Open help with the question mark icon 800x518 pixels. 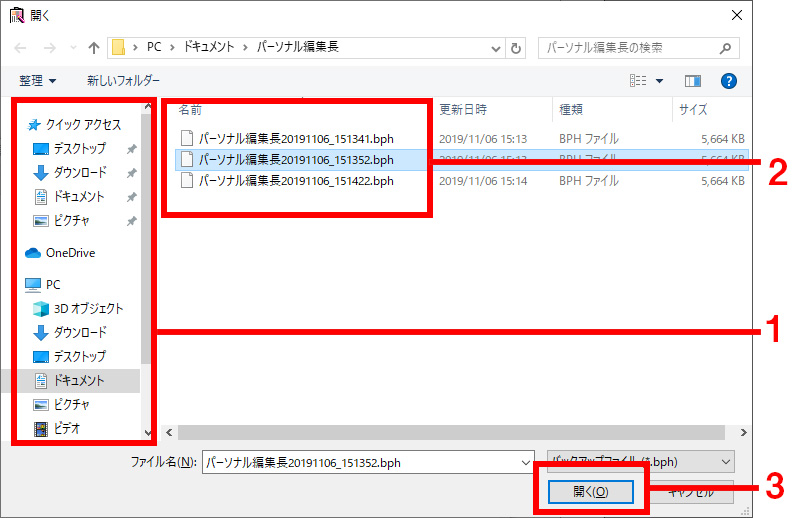tap(729, 81)
